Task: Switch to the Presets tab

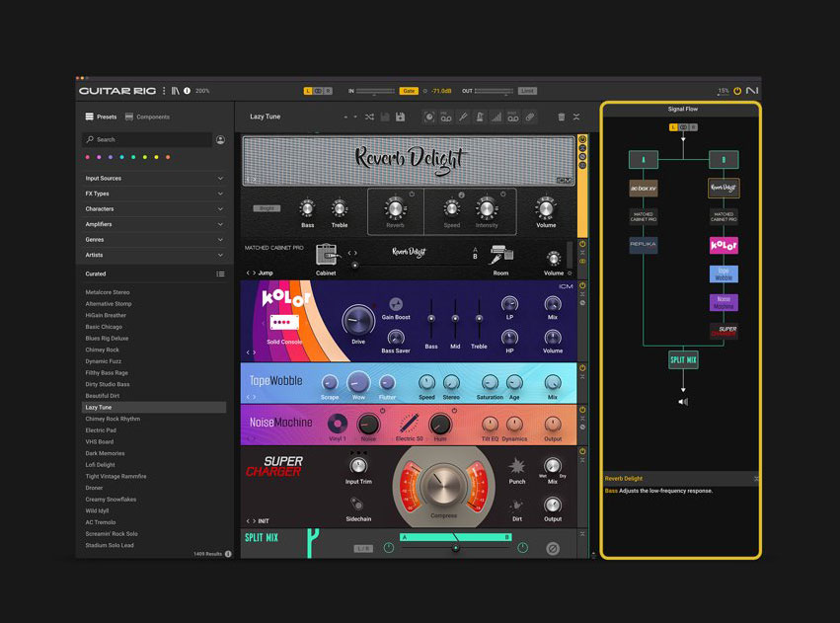Action: point(101,117)
